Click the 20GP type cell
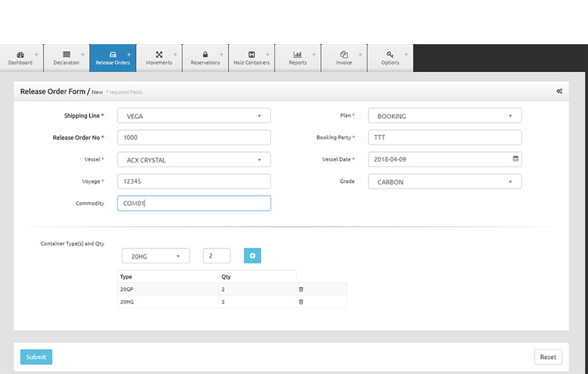This screenshot has height=374, width=588. click(x=168, y=289)
